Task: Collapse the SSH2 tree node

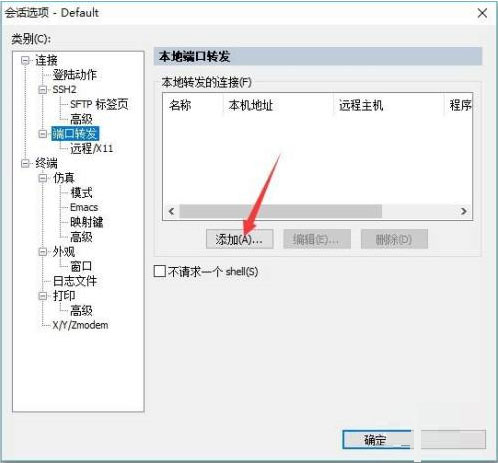Action: (x=42, y=89)
